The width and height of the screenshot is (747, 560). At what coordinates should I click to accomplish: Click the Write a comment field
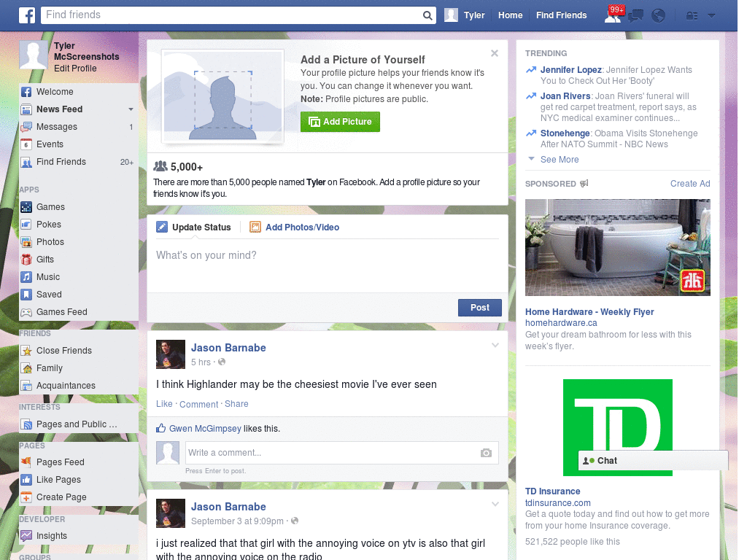(x=332, y=453)
